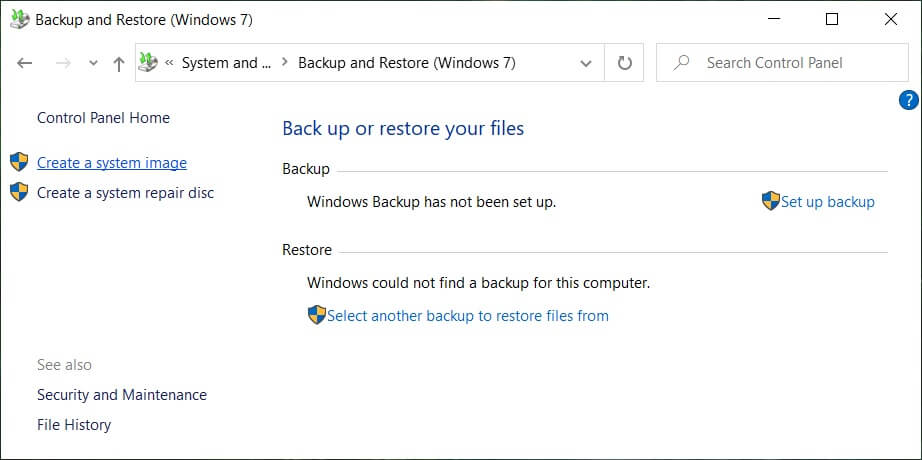Open recent locations dropdown arrow
The height and width of the screenshot is (460, 922).
pyautogui.click(x=93, y=64)
